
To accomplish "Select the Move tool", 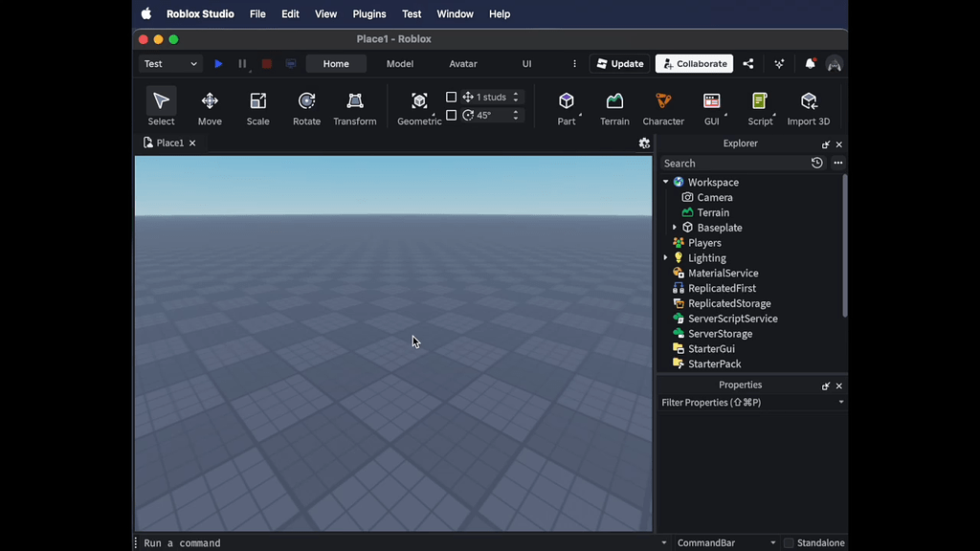I will coord(210,105).
